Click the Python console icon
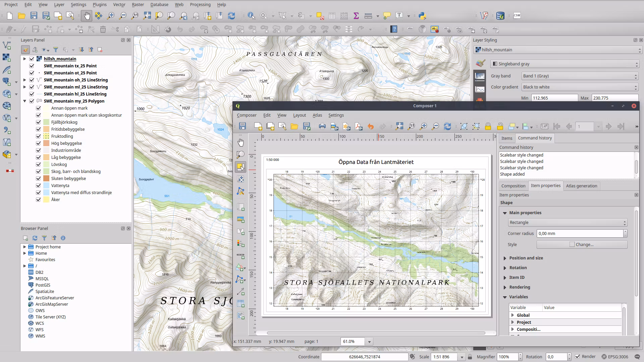 422,16
